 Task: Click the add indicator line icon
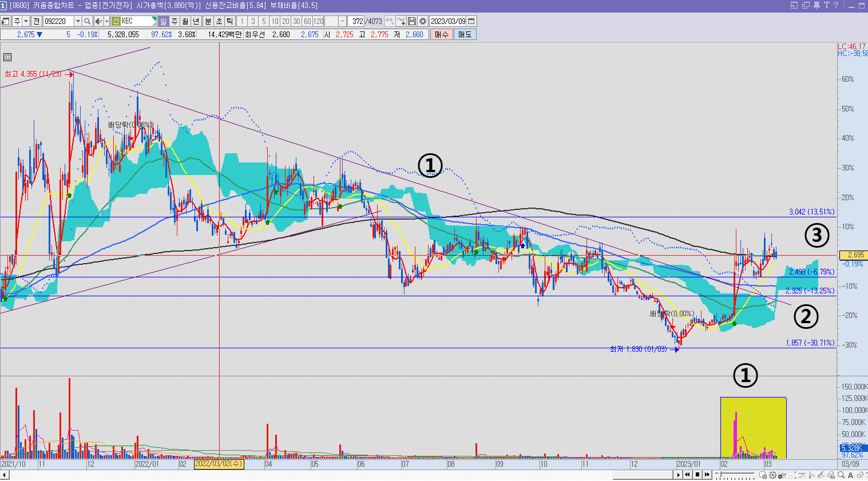(x=402, y=21)
